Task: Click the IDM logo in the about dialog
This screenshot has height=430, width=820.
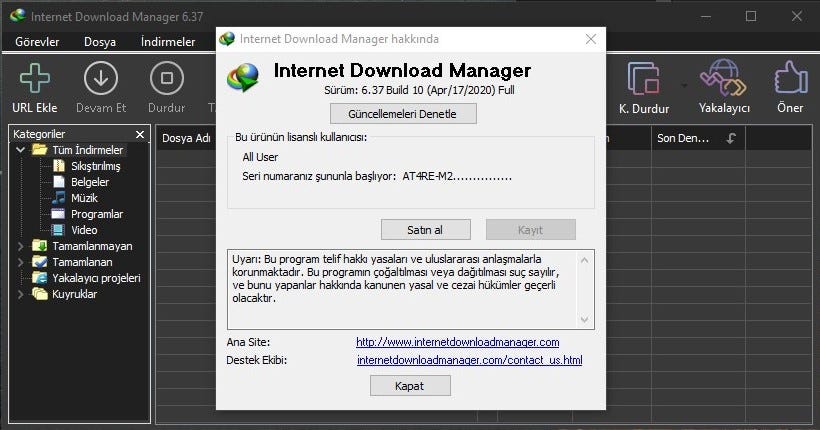Action: point(243,77)
